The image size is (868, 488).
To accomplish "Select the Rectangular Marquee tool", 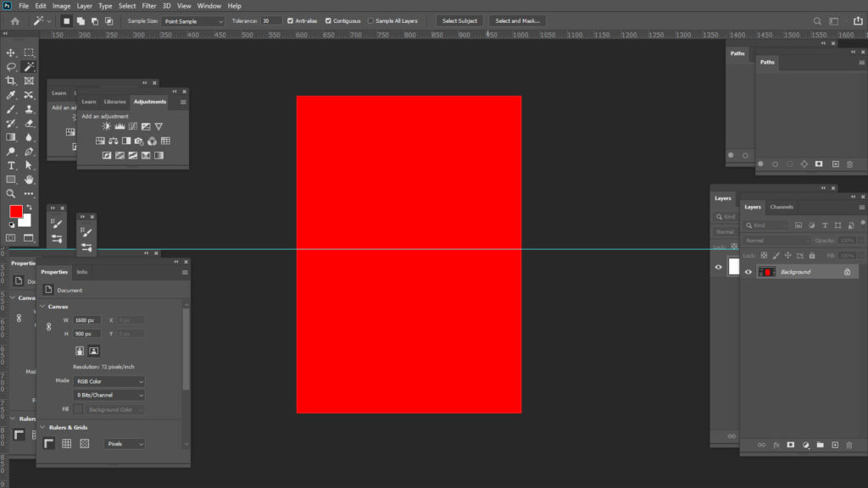I will (29, 53).
